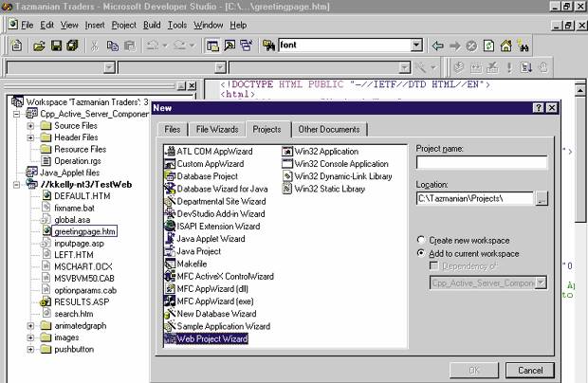Select Create new workspace radio button

point(421,240)
